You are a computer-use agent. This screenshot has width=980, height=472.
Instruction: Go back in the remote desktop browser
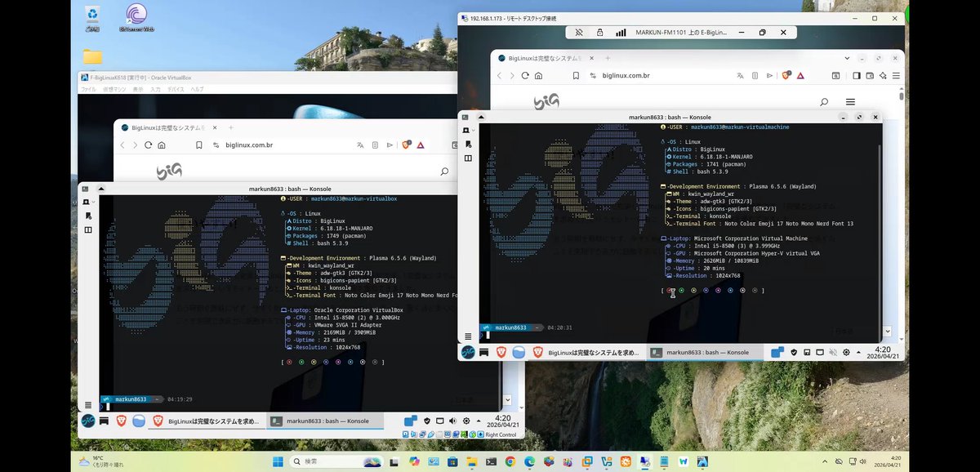coord(500,75)
